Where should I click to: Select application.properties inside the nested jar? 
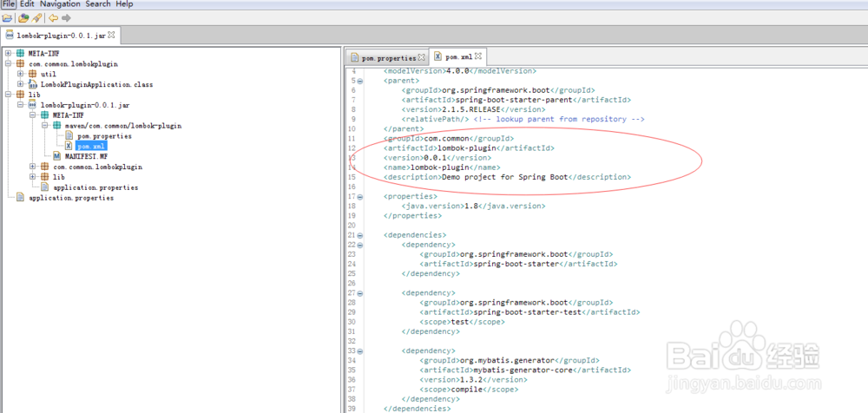(95, 187)
